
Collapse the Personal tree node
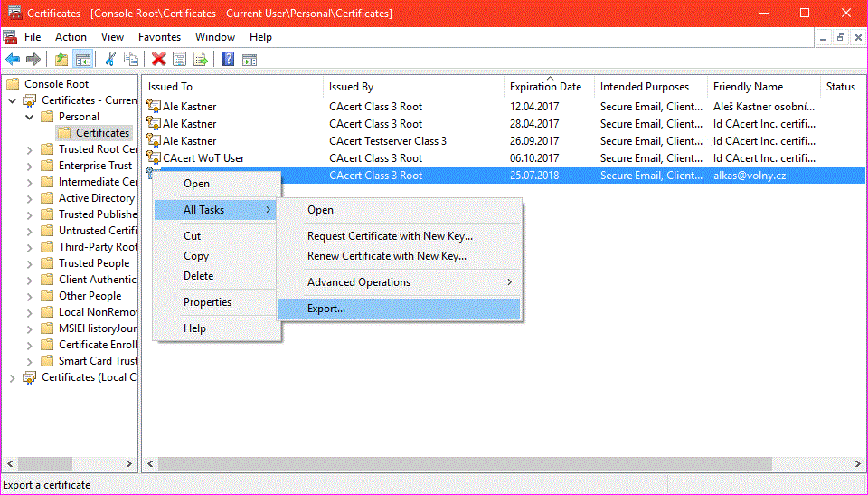click(x=30, y=117)
